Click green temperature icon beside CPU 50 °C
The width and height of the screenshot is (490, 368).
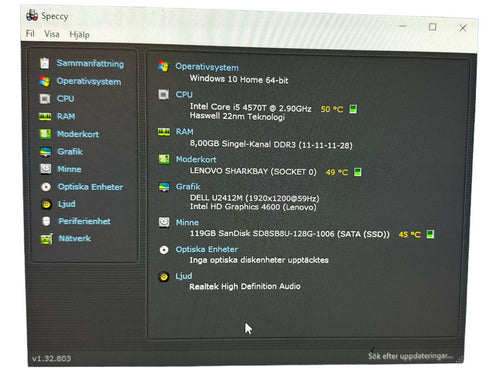(353, 109)
